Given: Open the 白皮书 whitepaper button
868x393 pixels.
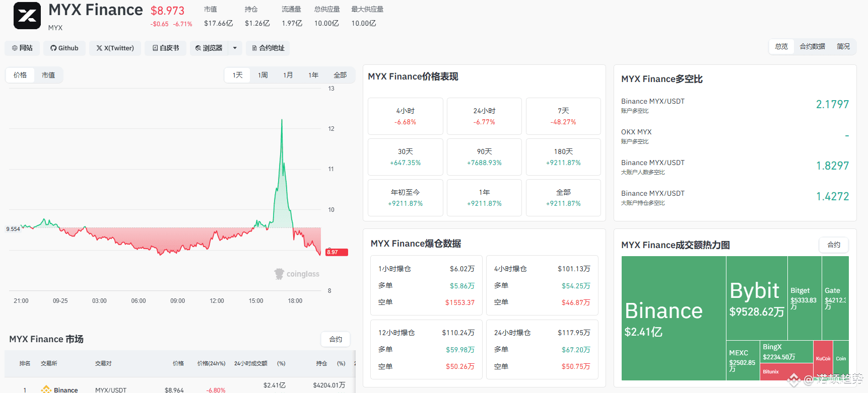Looking at the screenshot, I should (166, 48).
